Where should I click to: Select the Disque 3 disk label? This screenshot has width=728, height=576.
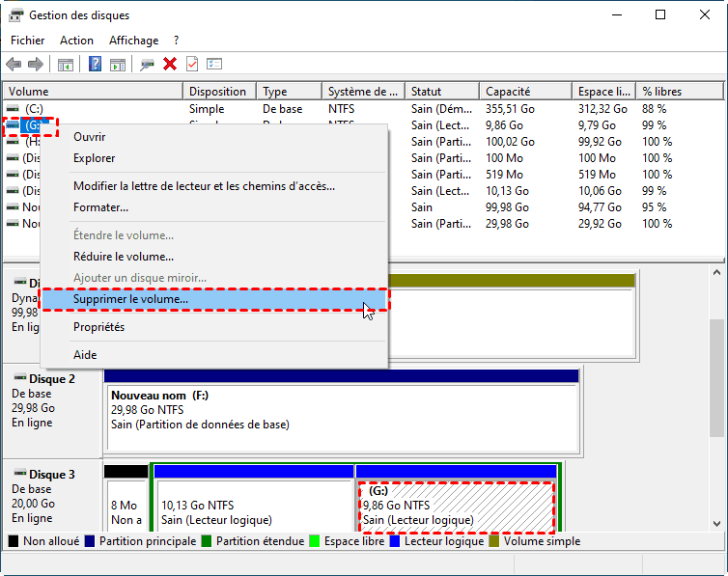click(52, 475)
